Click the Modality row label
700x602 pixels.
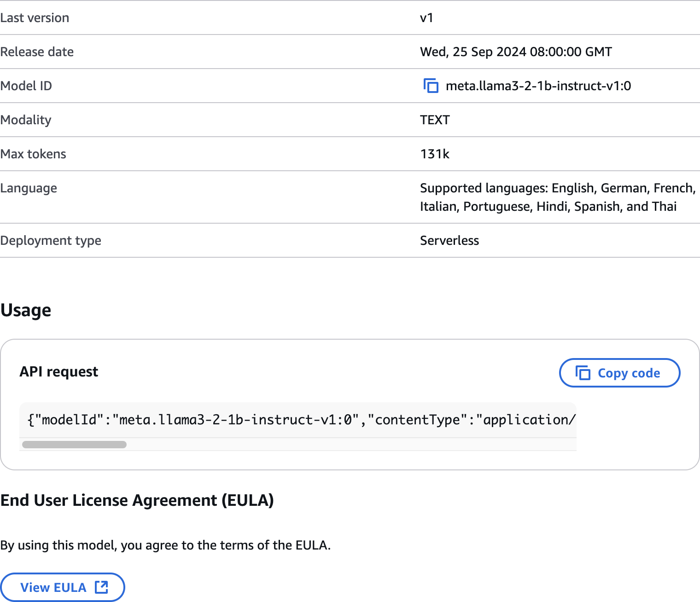coord(26,120)
